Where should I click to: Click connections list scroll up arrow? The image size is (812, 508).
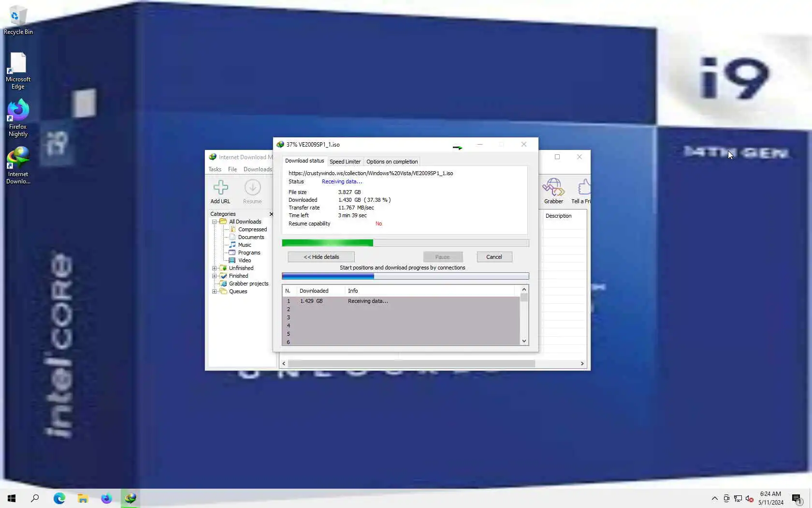click(524, 289)
